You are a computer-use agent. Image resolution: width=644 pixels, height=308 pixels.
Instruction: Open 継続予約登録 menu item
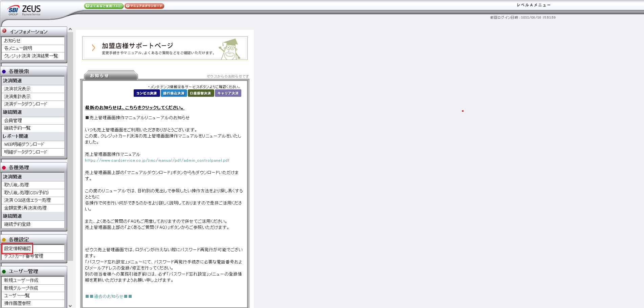click(33, 224)
